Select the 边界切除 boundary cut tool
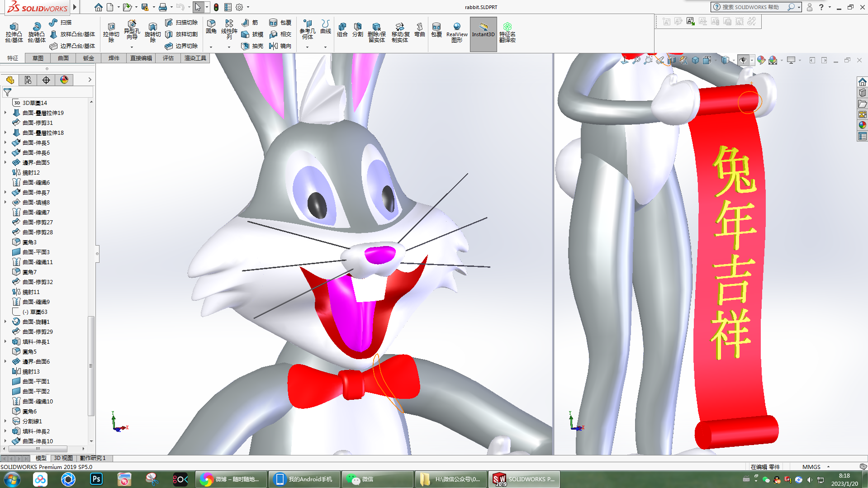 [x=181, y=46]
